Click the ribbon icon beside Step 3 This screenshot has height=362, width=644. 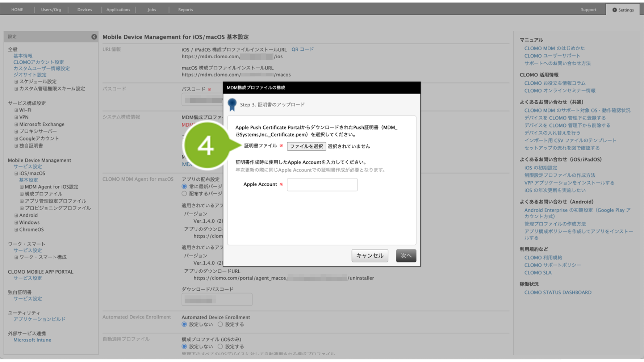click(232, 105)
